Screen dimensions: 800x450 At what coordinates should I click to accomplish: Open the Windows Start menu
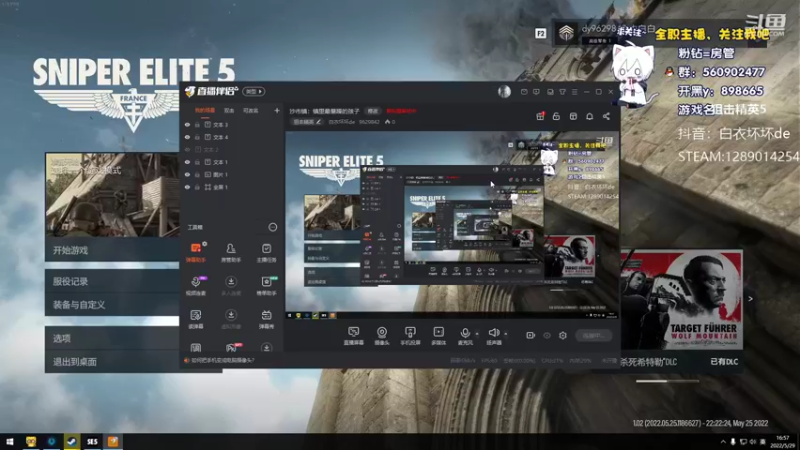[x=10, y=441]
